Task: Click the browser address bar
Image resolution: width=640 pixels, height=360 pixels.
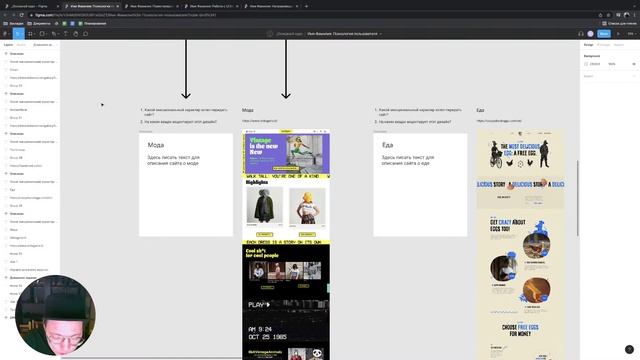Action: click(x=314, y=15)
